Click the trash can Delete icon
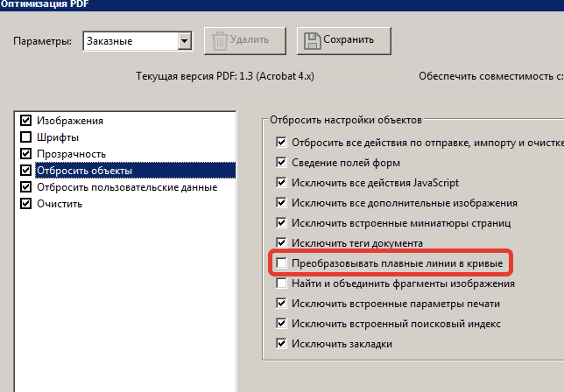 220,40
